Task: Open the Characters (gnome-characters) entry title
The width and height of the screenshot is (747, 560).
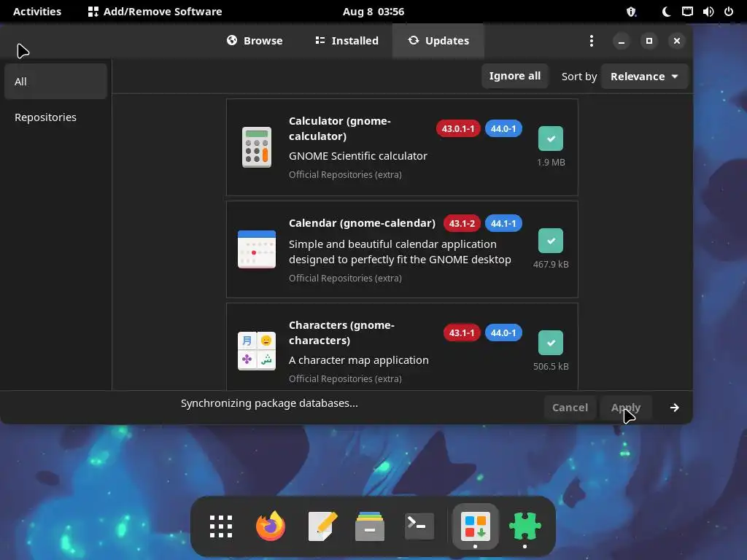Action: pyautogui.click(x=341, y=332)
